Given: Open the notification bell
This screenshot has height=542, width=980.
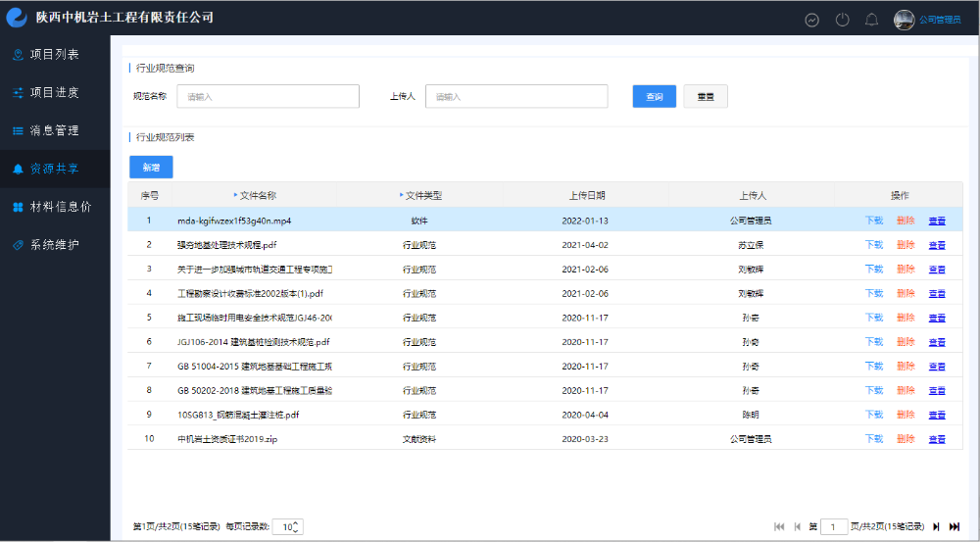Looking at the screenshot, I should tap(871, 20).
